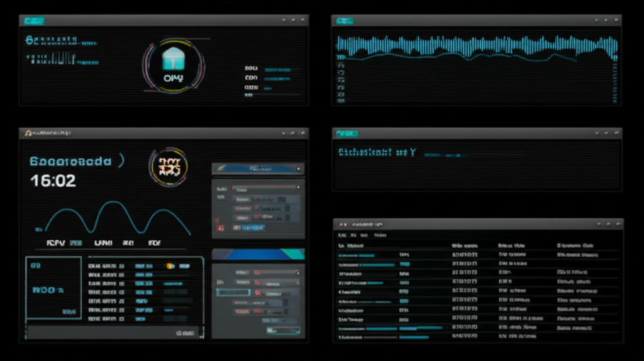Close the waveform window
The image size is (644, 361).
point(616,19)
